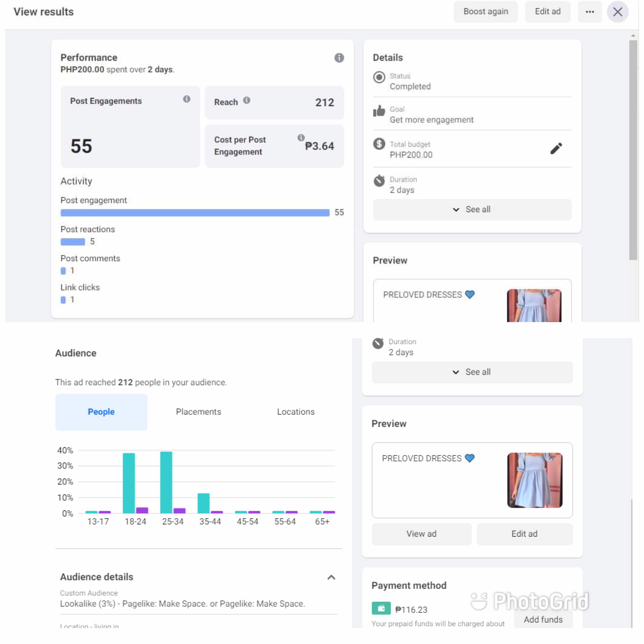Expand lower See all details button
Image resolution: width=644 pixels, height=644 pixels.
472,372
